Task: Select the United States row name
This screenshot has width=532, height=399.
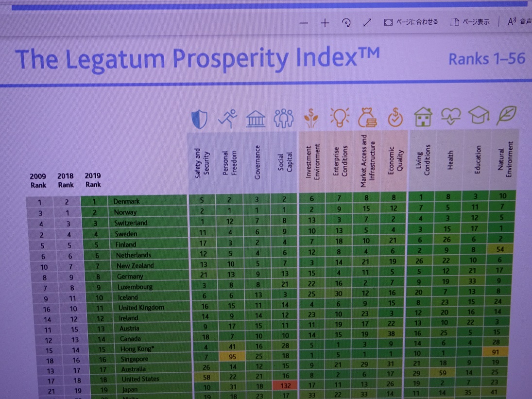Action: pos(140,379)
